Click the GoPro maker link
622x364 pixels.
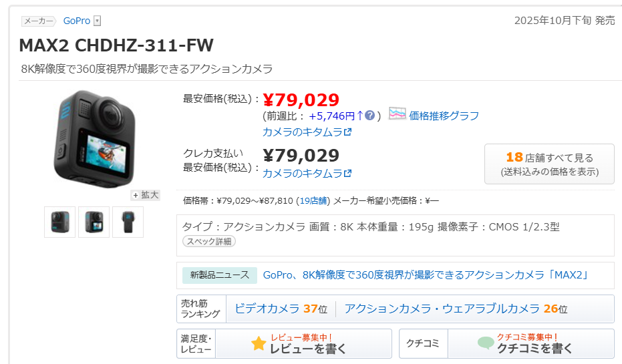pyautogui.click(x=77, y=21)
